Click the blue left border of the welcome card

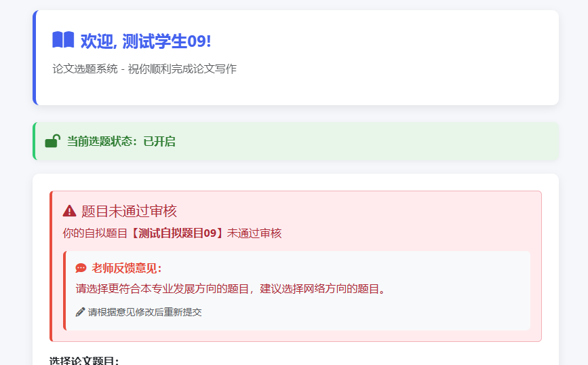tap(34, 58)
